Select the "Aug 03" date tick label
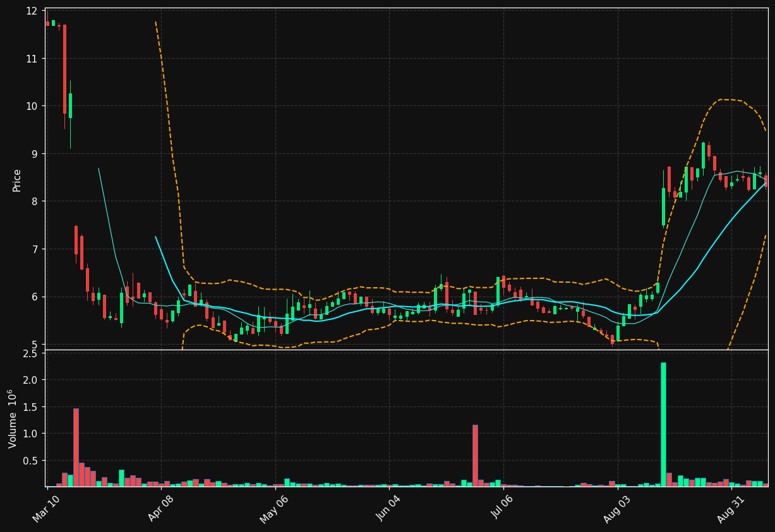This screenshot has height=532, width=775. pos(617,509)
